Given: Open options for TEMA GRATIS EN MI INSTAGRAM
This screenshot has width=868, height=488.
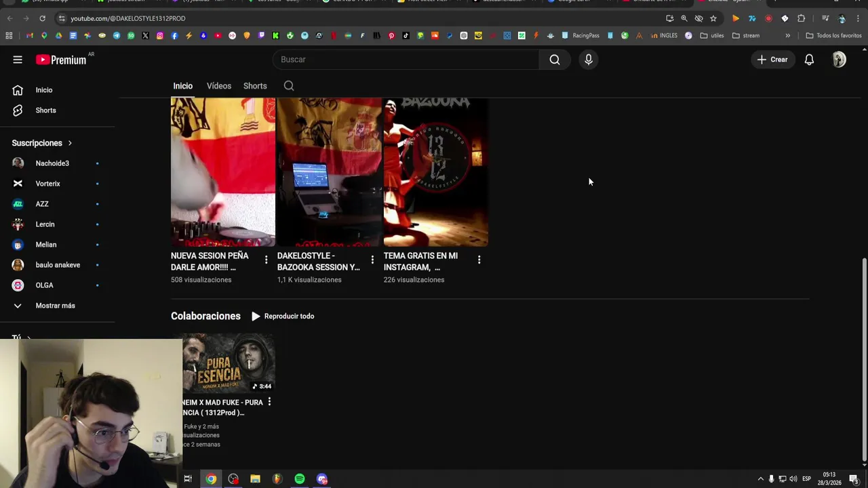Looking at the screenshot, I should coord(479,260).
